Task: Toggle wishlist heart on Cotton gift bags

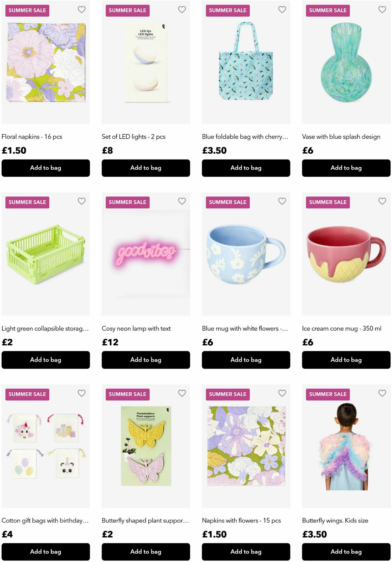Action: click(82, 393)
